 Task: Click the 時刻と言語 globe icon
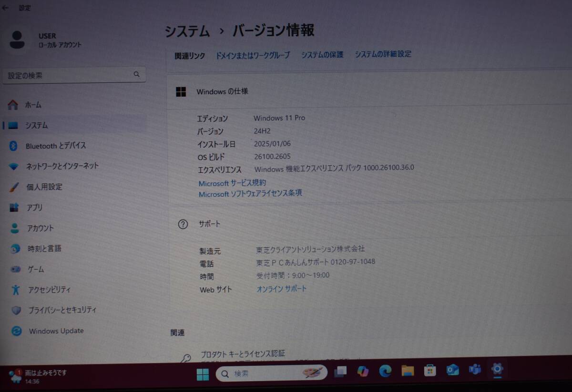tap(15, 249)
